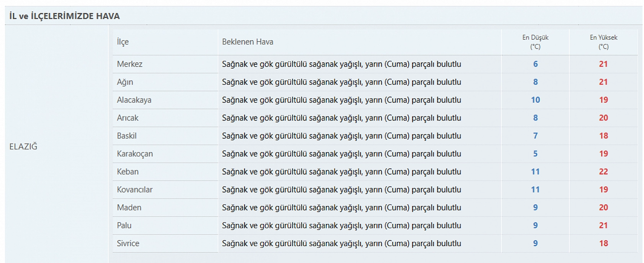Click the Merkez district name
Image resolution: width=644 pixels, height=263 pixels.
tap(129, 64)
